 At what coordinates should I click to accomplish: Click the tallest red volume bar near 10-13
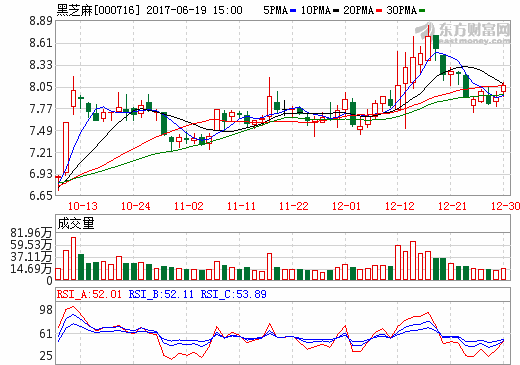point(73,259)
